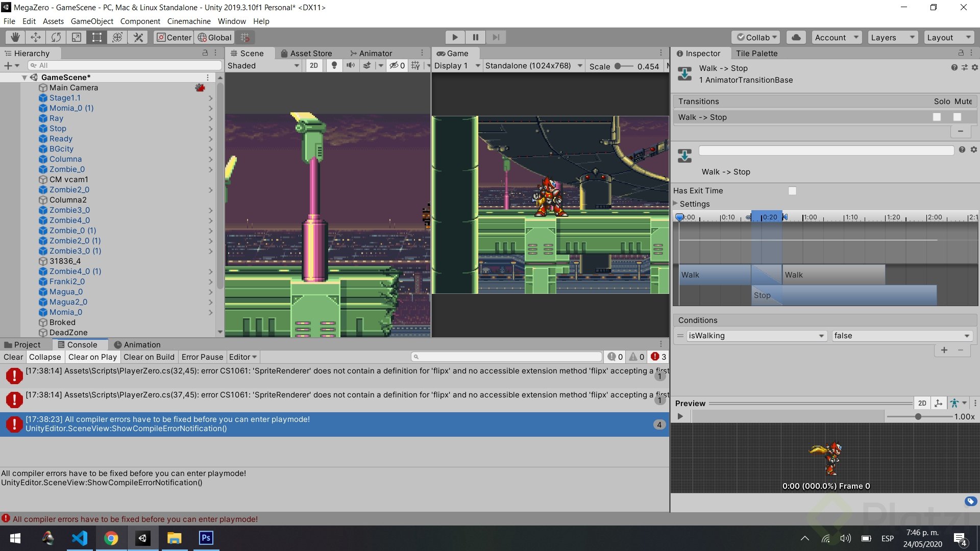This screenshot has width=980, height=551.
Task: Enable the Has Exit Time checkbox
Action: [x=792, y=191]
